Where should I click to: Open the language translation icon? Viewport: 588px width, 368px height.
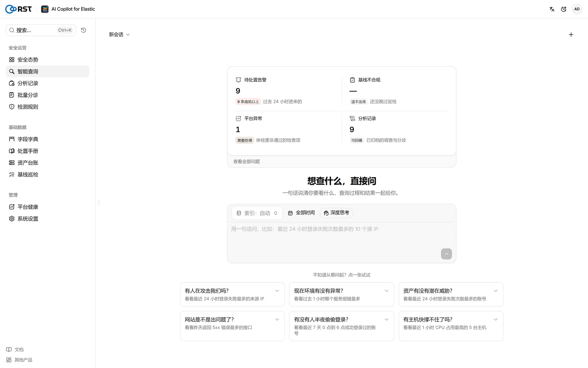[x=552, y=9]
